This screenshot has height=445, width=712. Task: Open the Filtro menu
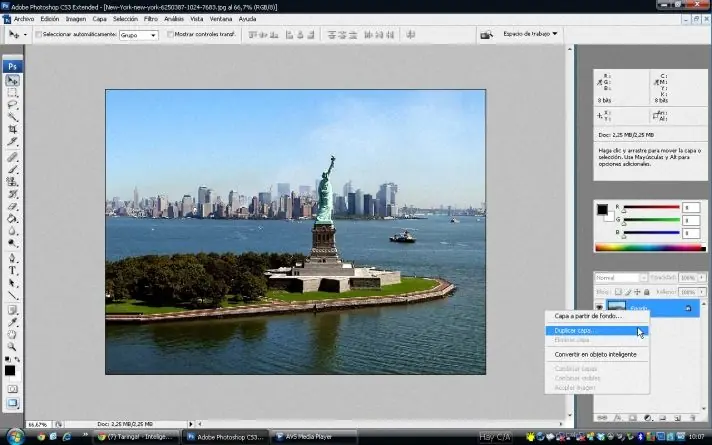(x=150, y=18)
